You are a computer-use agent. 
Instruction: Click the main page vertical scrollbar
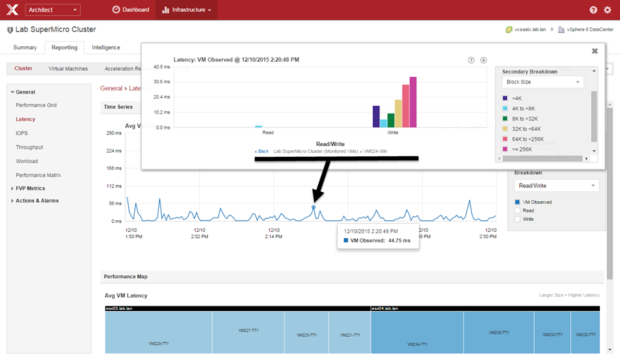pos(610,193)
